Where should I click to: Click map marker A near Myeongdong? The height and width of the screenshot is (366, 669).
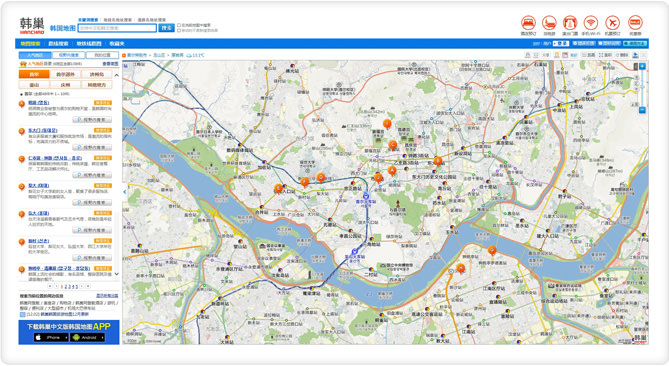coord(392,171)
